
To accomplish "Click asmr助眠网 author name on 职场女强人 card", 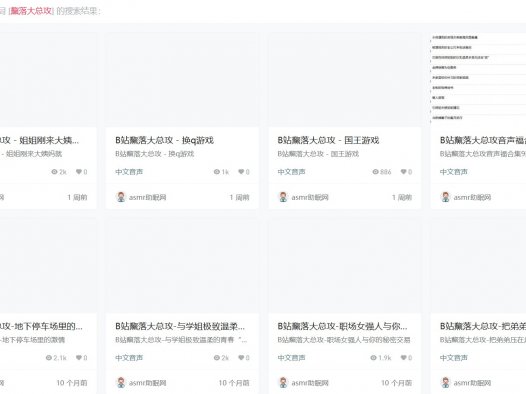I will [310, 383].
